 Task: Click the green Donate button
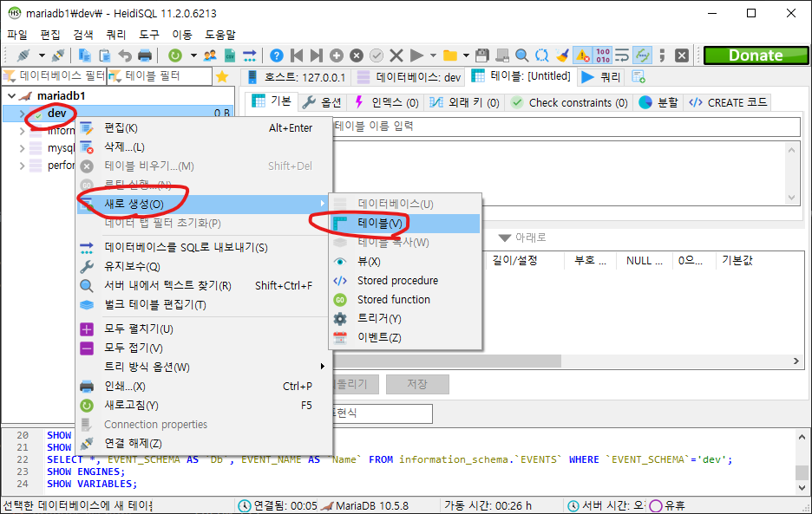click(756, 55)
